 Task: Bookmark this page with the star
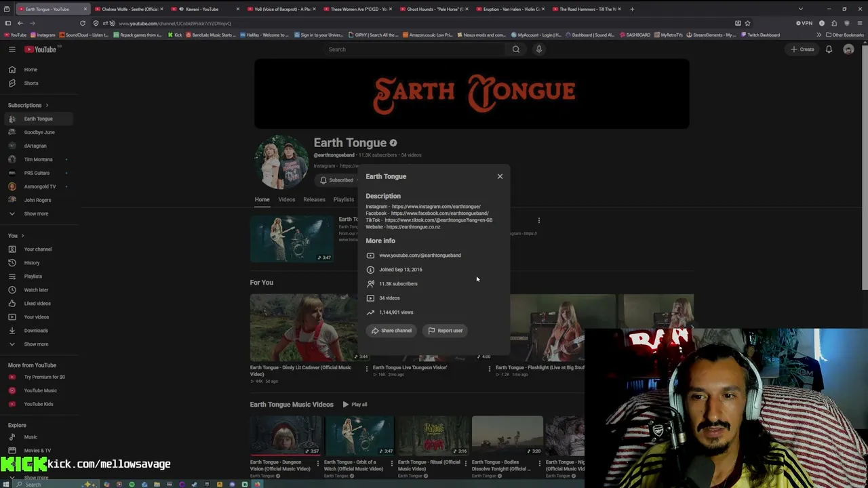pyautogui.click(x=747, y=23)
